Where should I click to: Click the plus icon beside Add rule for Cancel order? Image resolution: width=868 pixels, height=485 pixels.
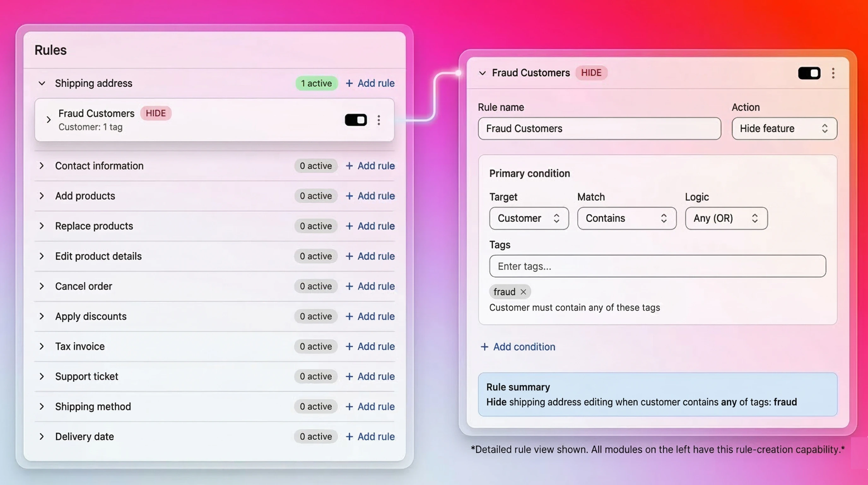point(349,286)
